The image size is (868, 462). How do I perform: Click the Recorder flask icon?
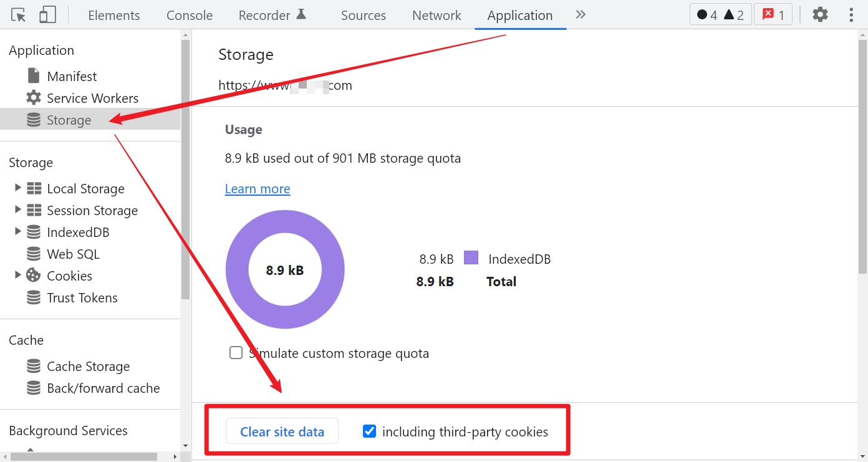click(301, 14)
